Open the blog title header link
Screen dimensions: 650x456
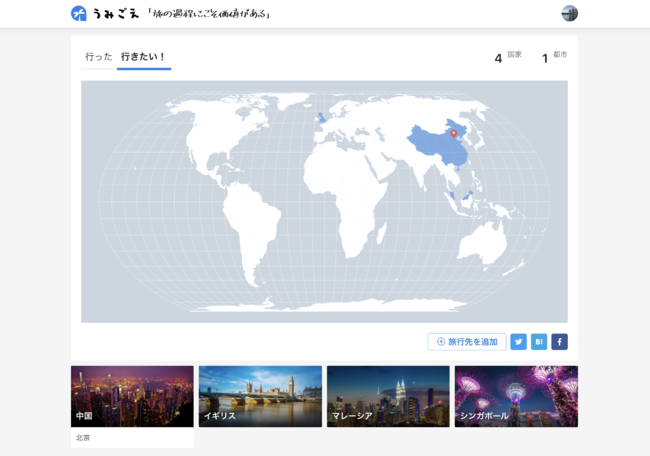click(209, 14)
